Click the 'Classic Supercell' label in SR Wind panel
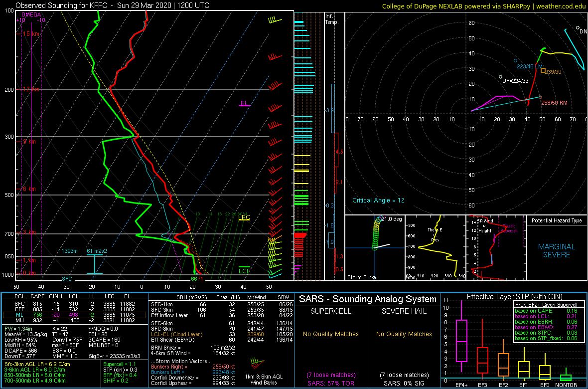Screen dimensions: 588x389 click(510, 228)
